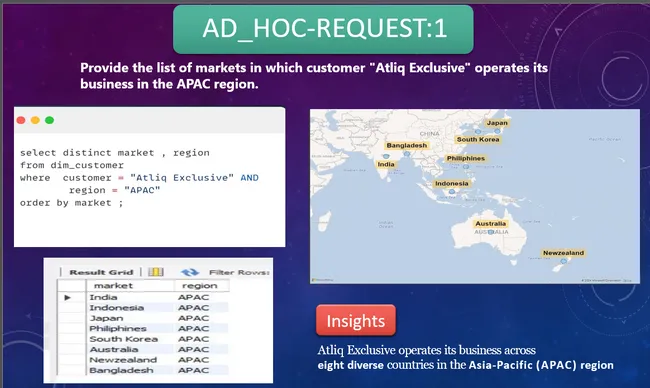Screen dimensions: 650x388
Task: Click the region column header
Action: pyautogui.click(x=201, y=286)
